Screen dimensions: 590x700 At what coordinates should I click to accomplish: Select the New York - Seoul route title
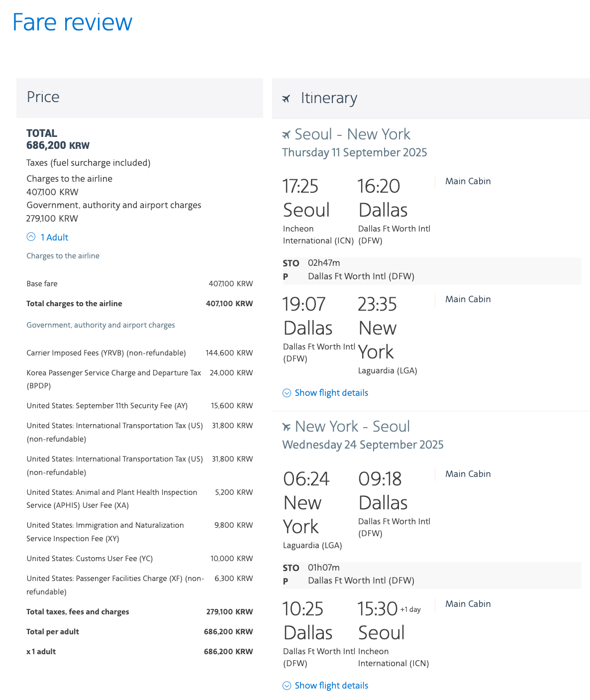tap(352, 427)
